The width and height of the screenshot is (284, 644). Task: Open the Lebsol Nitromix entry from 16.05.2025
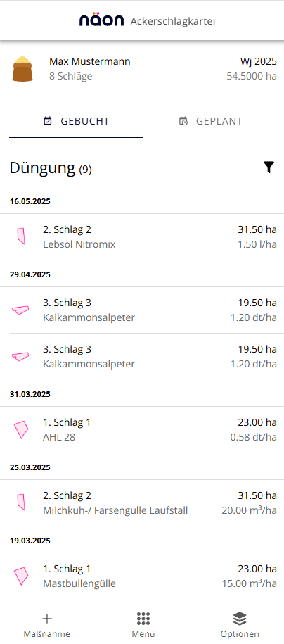point(142,237)
